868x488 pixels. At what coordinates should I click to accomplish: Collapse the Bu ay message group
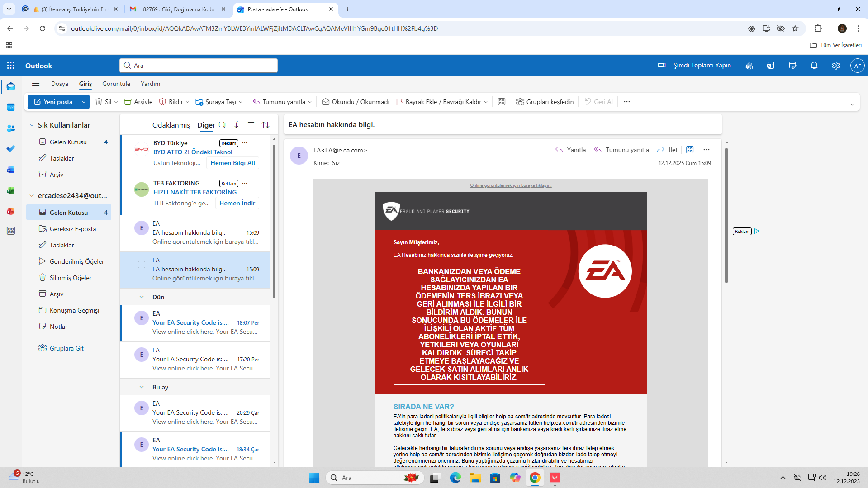tap(142, 387)
